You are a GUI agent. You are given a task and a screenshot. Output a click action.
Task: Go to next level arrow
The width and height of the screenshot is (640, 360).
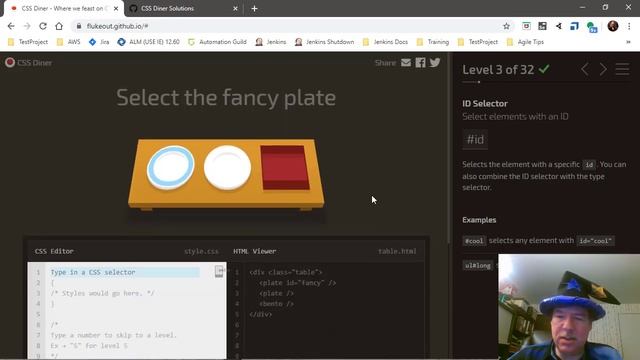coord(603,69)
